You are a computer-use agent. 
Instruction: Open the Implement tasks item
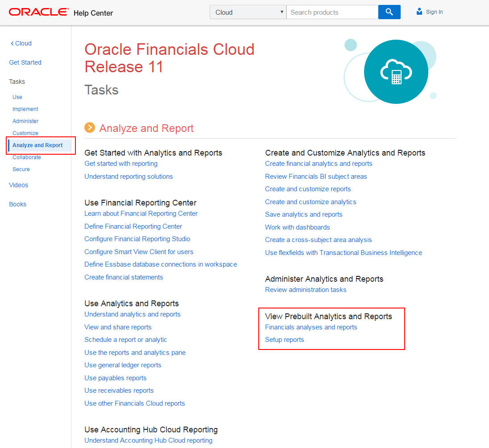pos(25,109)
